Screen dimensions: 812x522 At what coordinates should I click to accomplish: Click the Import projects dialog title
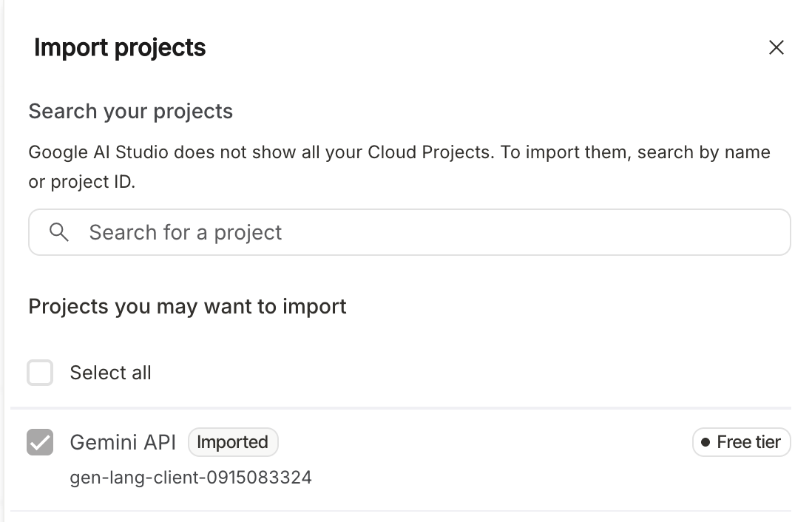pyautogui.click(x=120, y=48)
